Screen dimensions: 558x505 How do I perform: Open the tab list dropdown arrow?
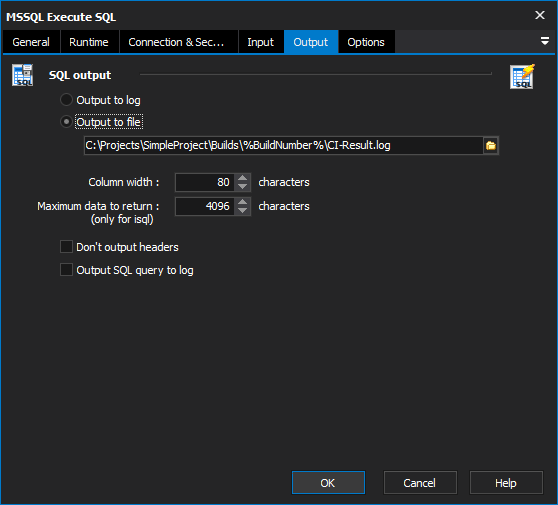[x=544, y=41]
